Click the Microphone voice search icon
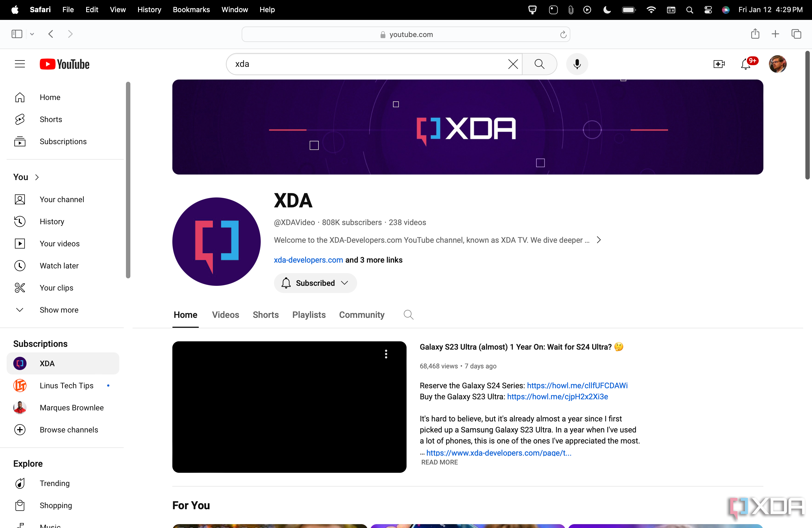This screenshot has height=528, width=812. [576, 64]
